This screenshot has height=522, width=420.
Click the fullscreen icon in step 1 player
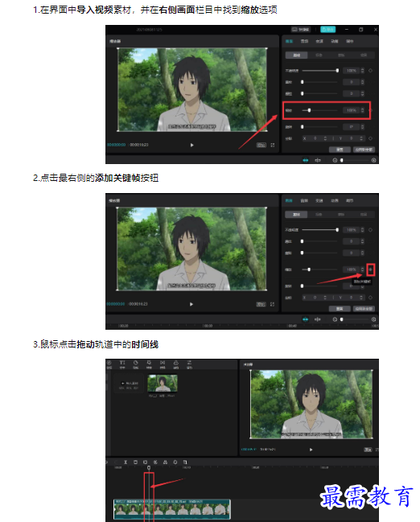[273, 145]
